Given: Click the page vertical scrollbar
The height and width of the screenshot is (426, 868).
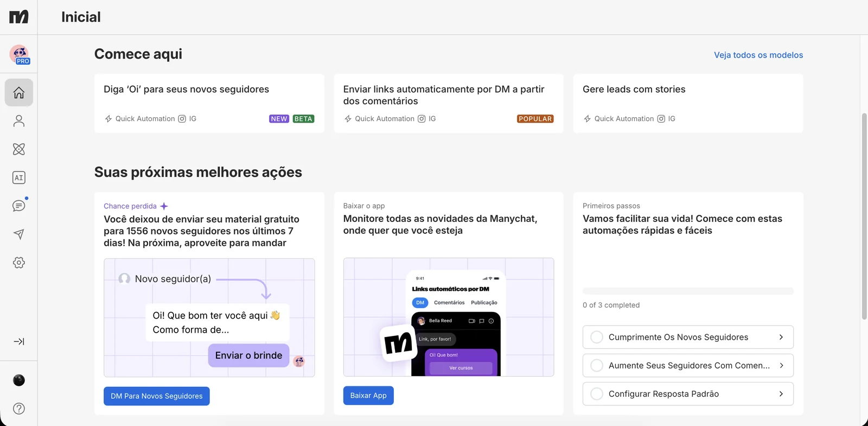Looking at the screenshot, I should [864, 216].
